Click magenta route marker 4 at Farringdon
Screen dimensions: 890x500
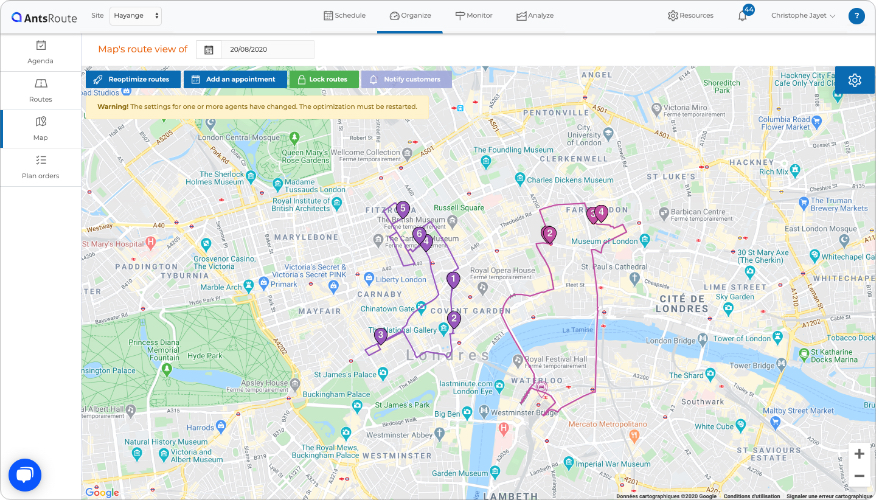tap(601, 213)
